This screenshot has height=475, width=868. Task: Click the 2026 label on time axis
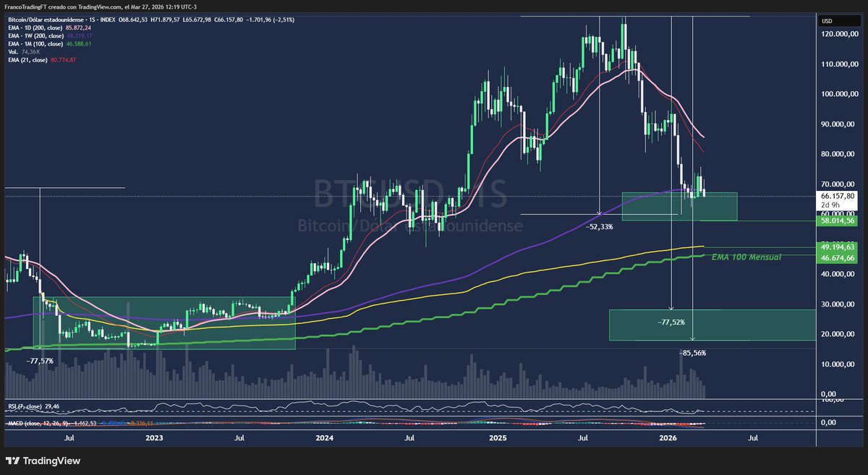668,438
